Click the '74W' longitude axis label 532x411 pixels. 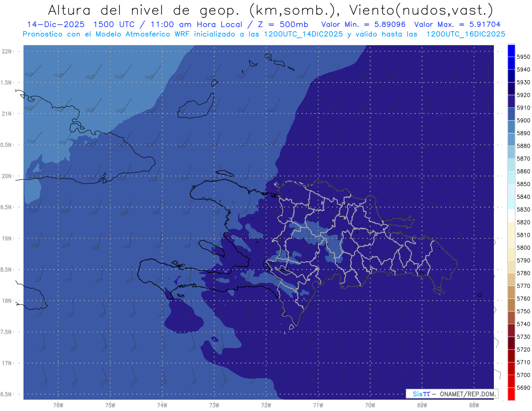click(162, 405)
